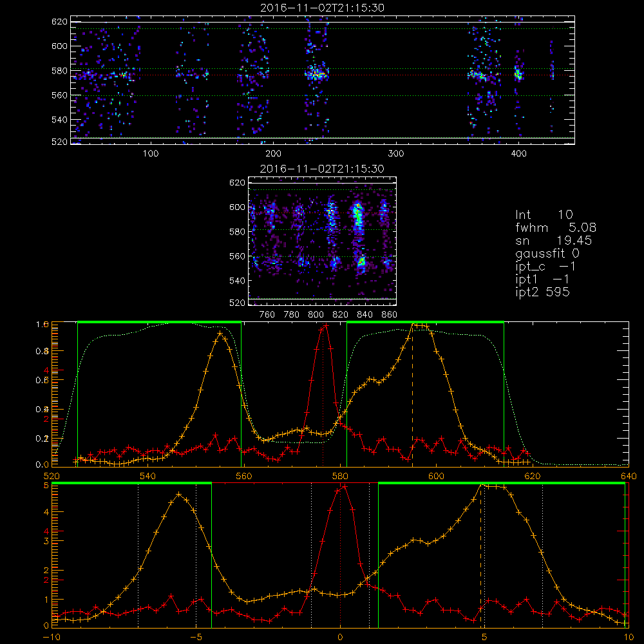Click the 'ipt_c -1' readout
The image size is (644, 644).
(x=545, y=267)
